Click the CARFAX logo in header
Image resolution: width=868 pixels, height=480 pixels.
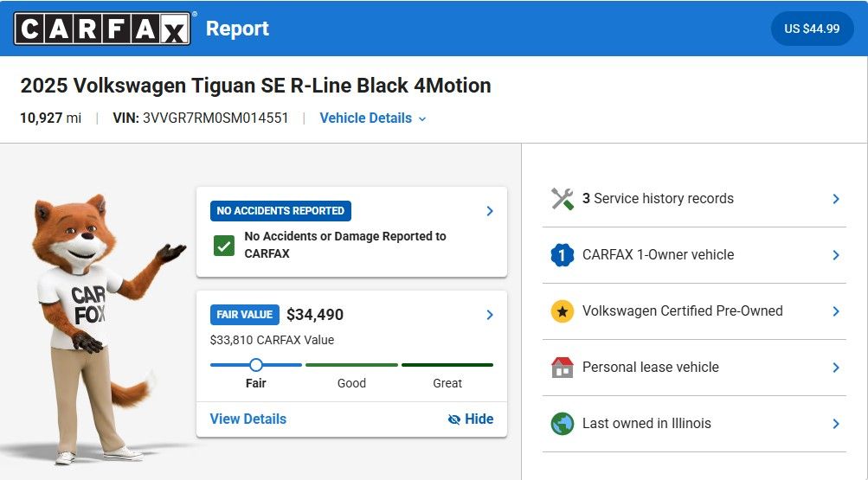point(101,29)
